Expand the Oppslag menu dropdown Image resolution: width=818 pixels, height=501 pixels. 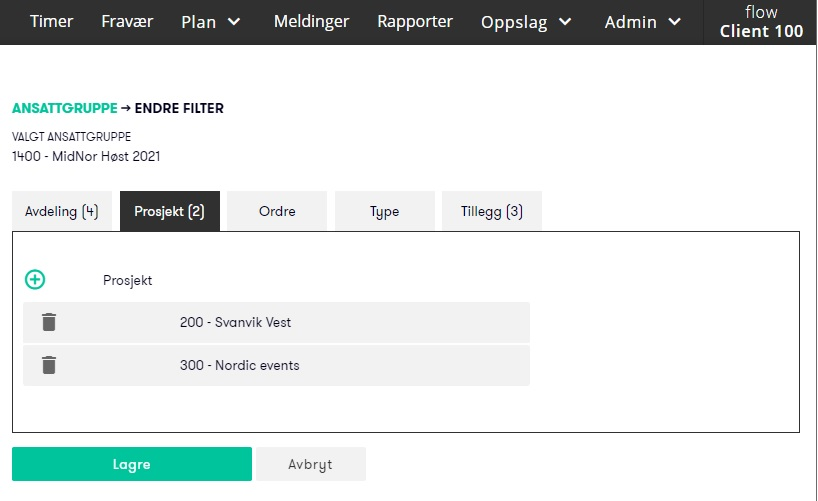pyautogui.click(x=526, y=22)
